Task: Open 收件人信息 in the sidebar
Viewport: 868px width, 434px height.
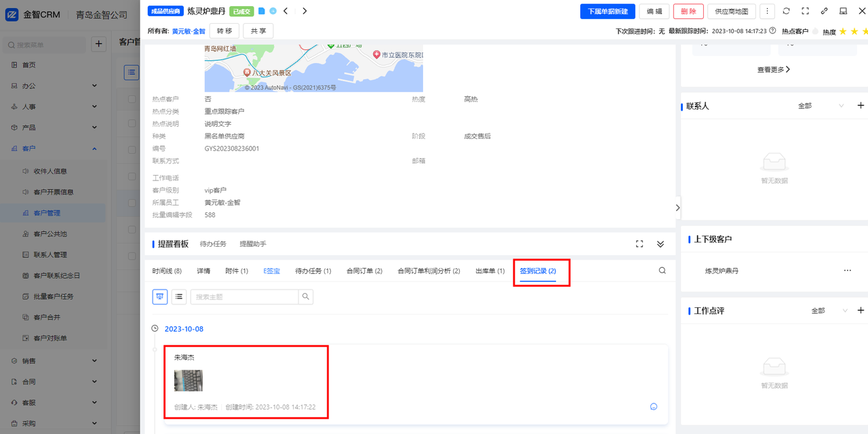Action: pos(50,172)
